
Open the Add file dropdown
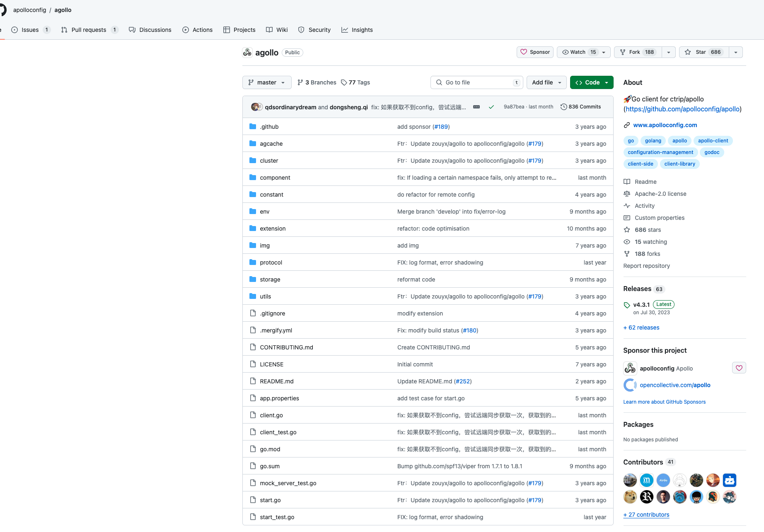coord(546,82)
